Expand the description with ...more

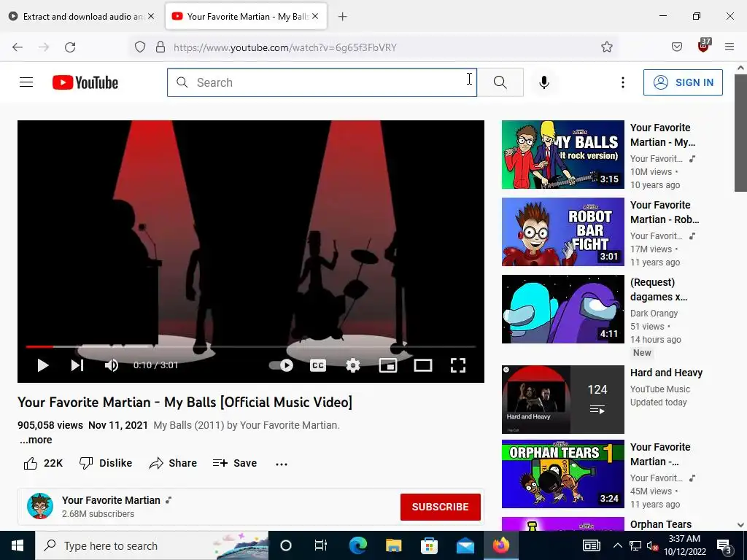pyautogui.click(x=36, y=440)
